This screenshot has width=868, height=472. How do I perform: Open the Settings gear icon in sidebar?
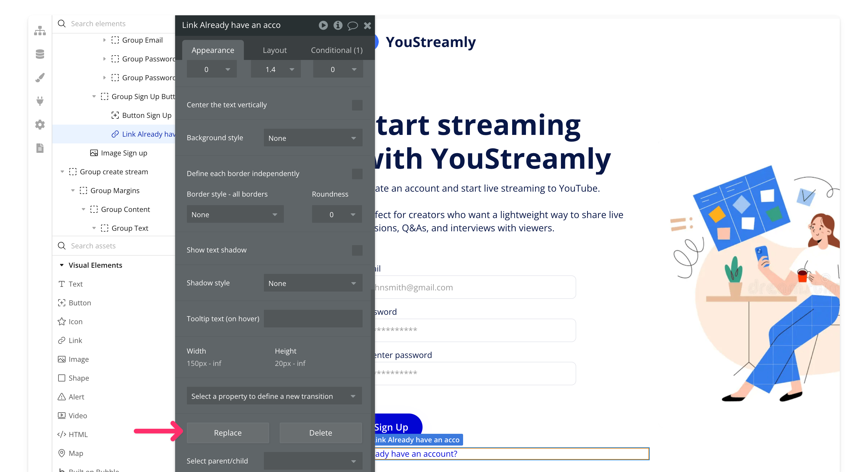point(40,124)
